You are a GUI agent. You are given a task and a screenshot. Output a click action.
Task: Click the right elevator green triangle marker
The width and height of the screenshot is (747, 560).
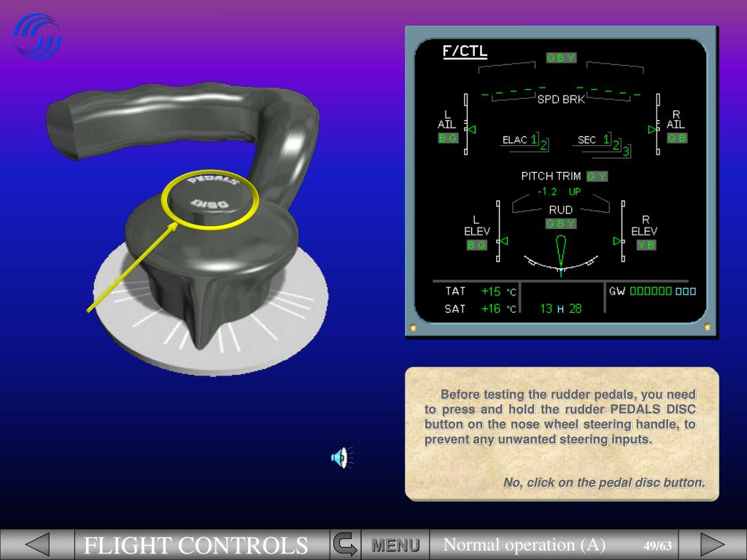pyautogui.click(x=619, y=240)
